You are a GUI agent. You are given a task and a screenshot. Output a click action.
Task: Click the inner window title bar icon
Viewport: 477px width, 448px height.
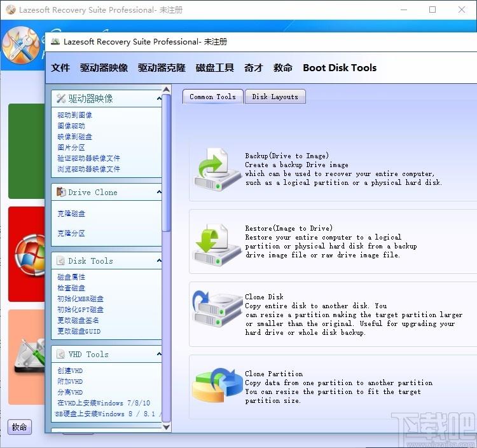(x=55, y=42)
